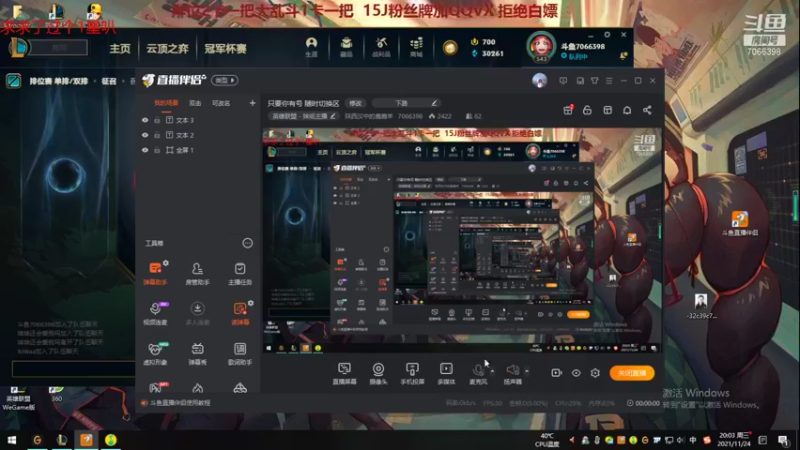Image resolution: width=800 pixels, height=450 pixels.
Task: Open the settings gear on the 弹幕助手 tile
Action: tap(166, 263)
